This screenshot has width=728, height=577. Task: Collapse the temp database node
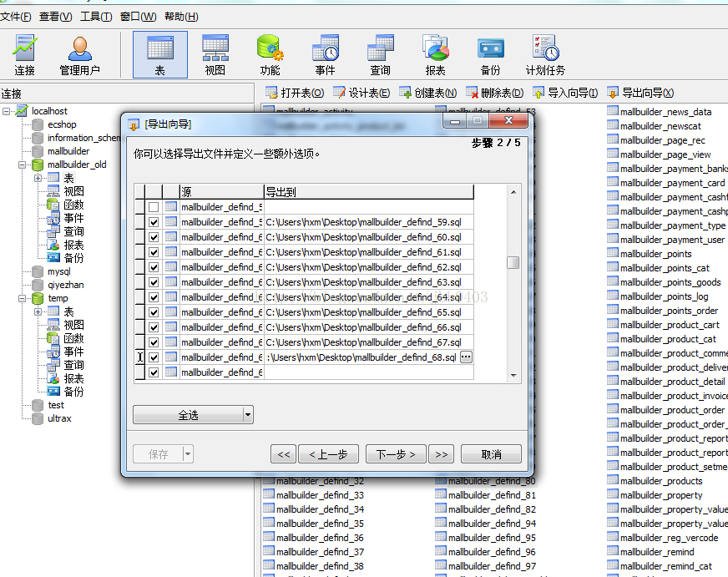point(22,298)
